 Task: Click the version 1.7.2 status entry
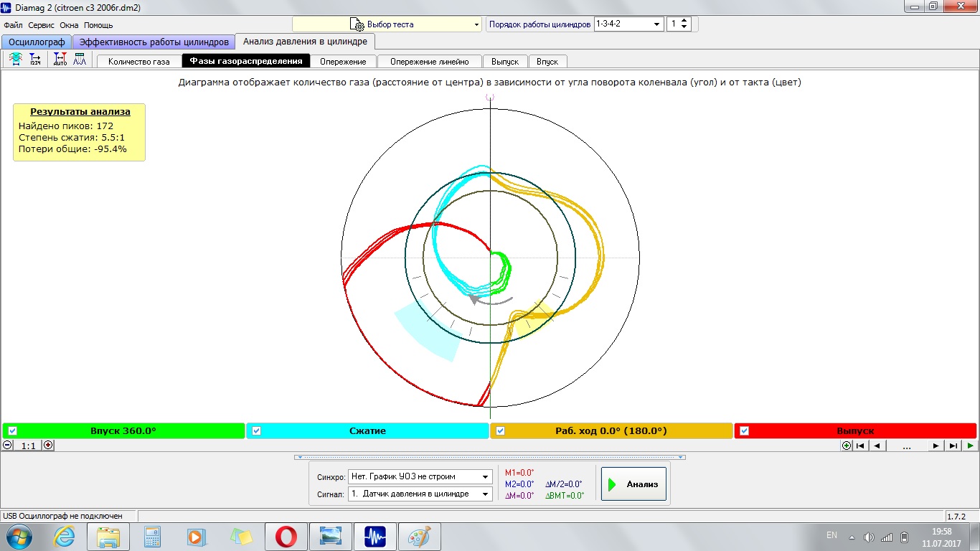coord(956,516)
